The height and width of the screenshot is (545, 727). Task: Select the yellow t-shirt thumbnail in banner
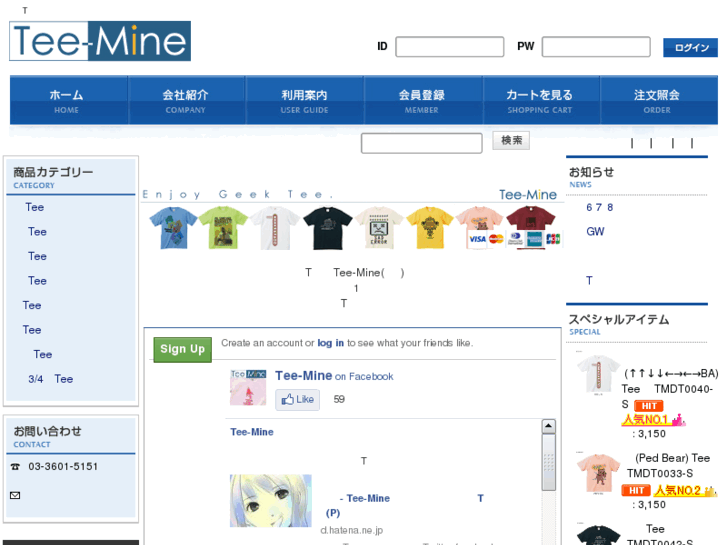[x=430, y=228]
